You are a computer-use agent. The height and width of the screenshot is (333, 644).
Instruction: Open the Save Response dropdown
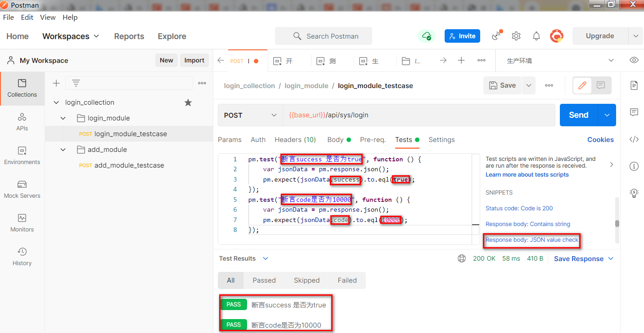point(584,259)
